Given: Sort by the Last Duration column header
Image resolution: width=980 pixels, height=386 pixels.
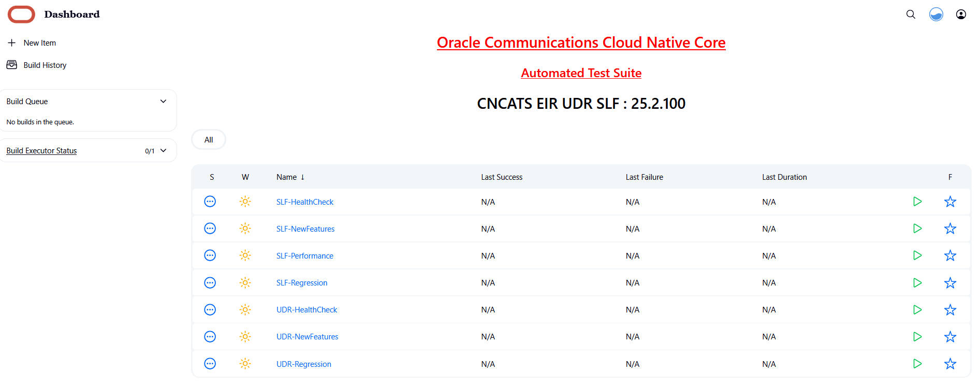Looking at the screenshot, I should click(784, 177).
